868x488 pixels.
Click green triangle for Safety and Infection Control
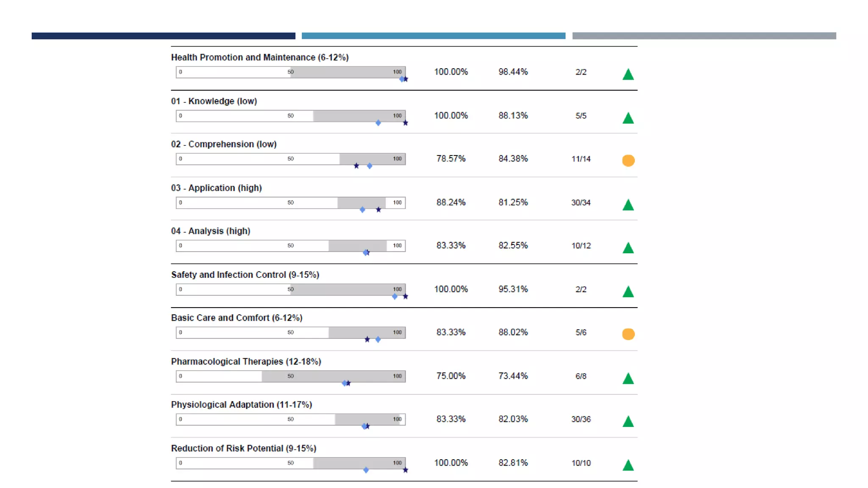click(628, 292)
